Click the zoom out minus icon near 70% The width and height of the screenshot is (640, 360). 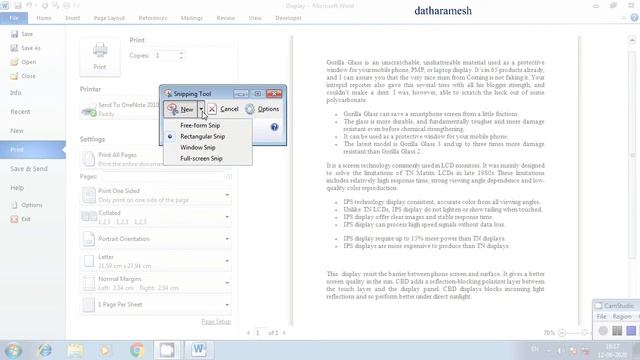click(x=562, y=333)
